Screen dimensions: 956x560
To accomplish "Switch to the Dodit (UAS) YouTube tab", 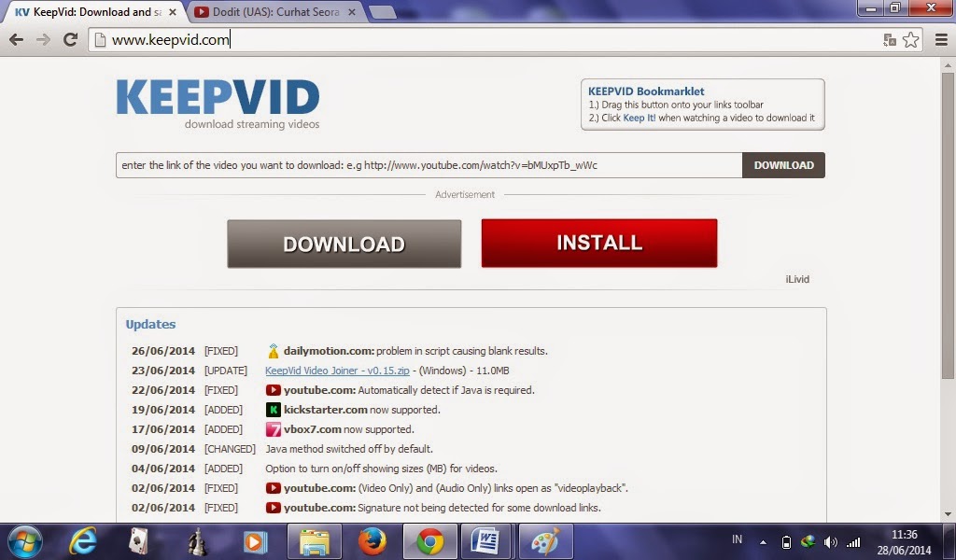I will [274, 12].
